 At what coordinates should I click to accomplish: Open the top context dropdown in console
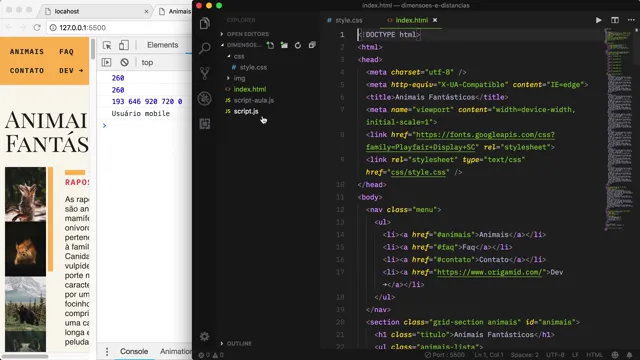tap(147, 62)
